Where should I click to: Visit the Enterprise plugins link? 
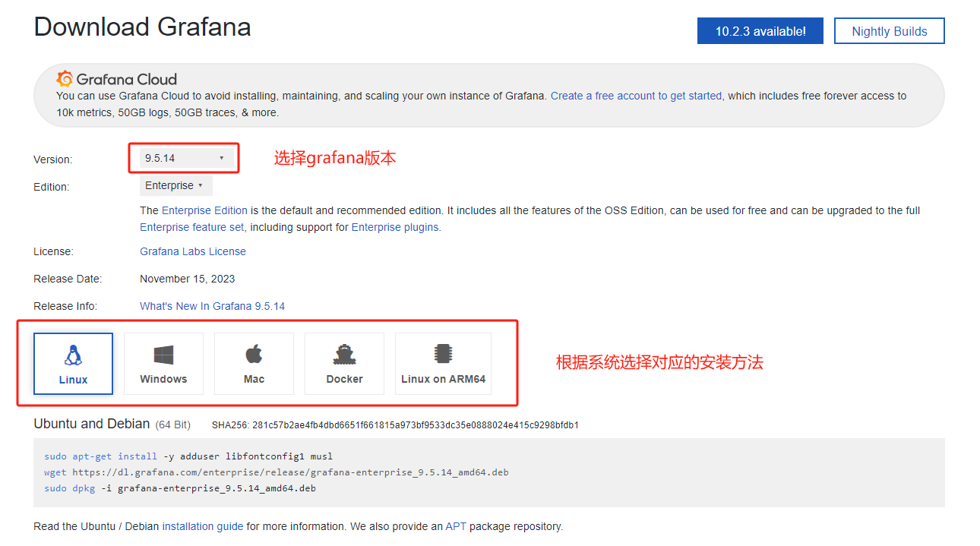(x=395, y=227)
